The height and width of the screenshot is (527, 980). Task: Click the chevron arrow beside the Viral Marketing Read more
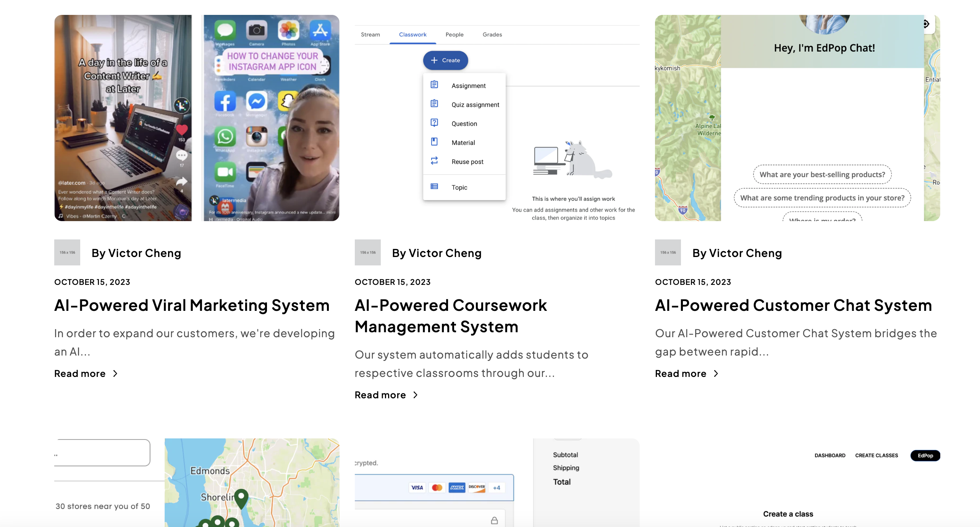coord(115,373)
